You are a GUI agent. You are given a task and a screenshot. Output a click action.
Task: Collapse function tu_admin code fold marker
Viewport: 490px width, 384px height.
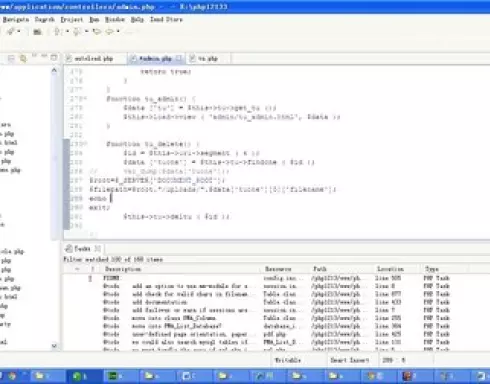point(86,99)
